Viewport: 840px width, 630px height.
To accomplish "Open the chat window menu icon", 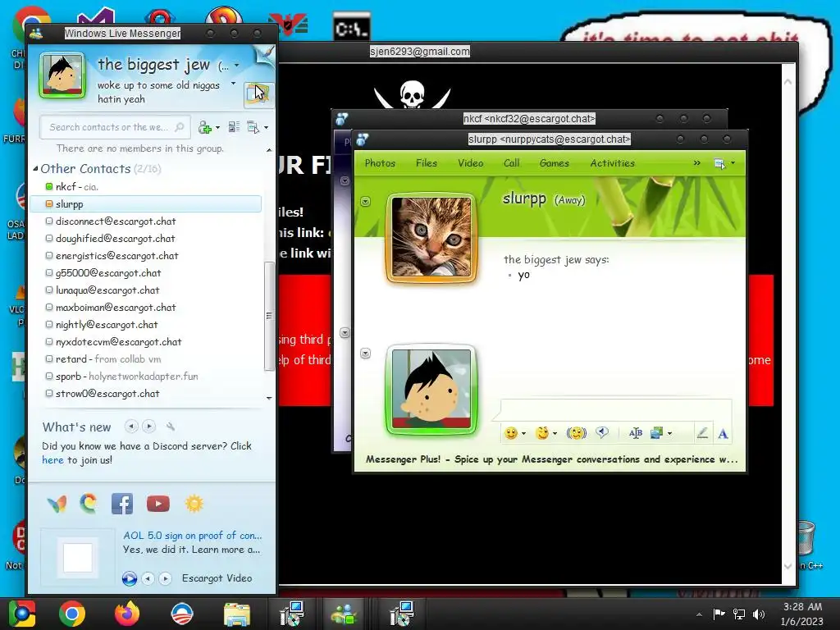I will point(720,163).
